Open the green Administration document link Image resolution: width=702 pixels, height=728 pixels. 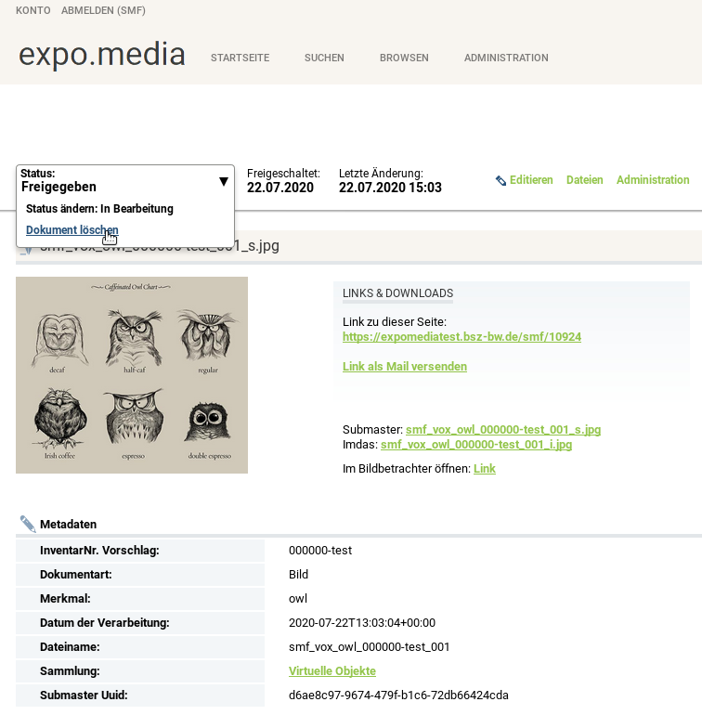coord(653,180)
